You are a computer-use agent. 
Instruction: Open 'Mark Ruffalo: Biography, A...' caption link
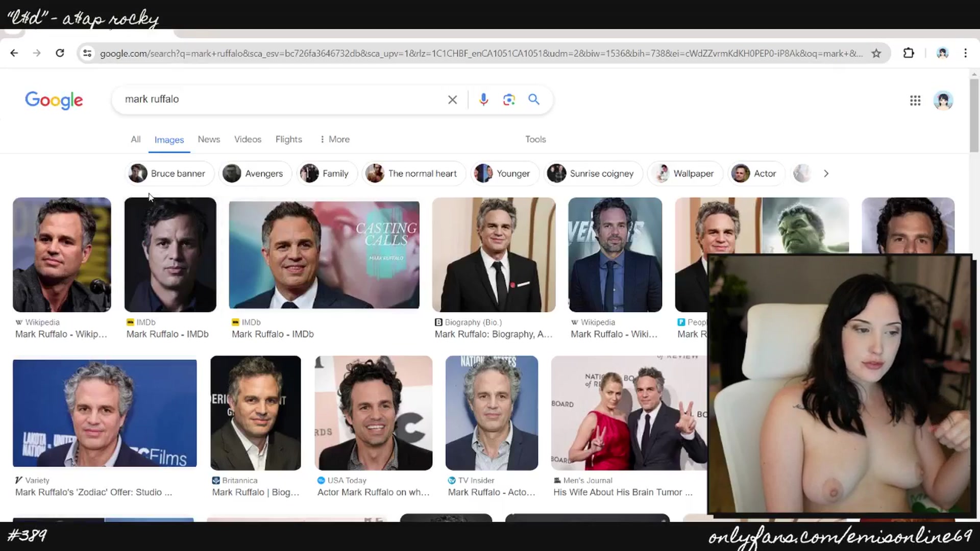click(494, 334)
